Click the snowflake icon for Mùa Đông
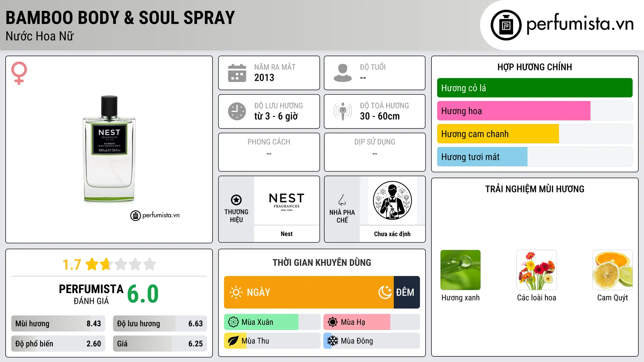Viewport: 644px width, 362px height. [333, 341]
